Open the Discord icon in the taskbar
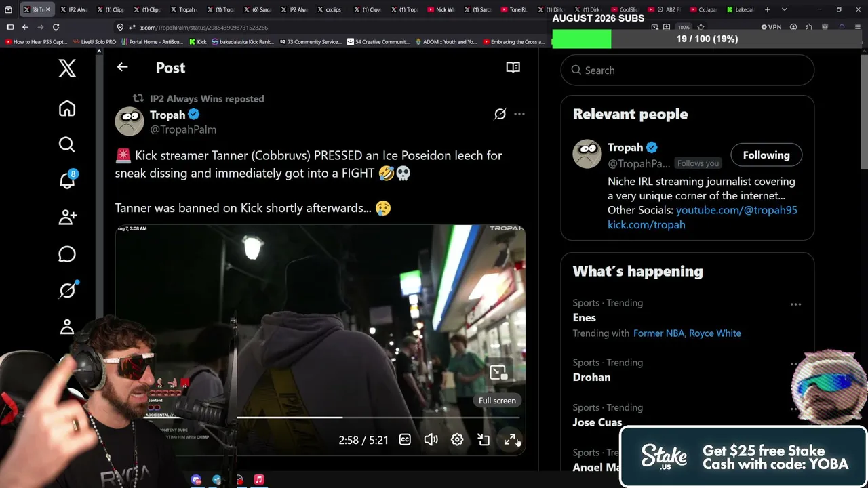Viewport: 868px width, 488px height. 196,480
